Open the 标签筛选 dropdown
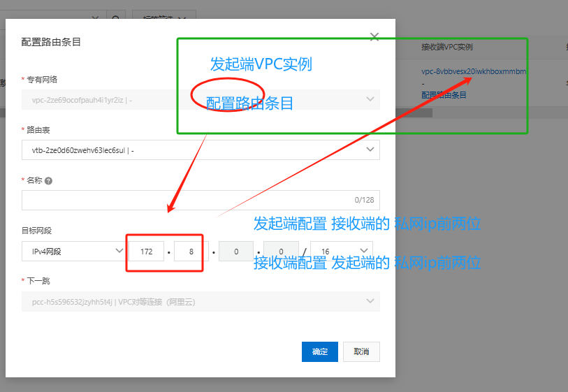This screenshot has height=392, width=568. (163, 17)
